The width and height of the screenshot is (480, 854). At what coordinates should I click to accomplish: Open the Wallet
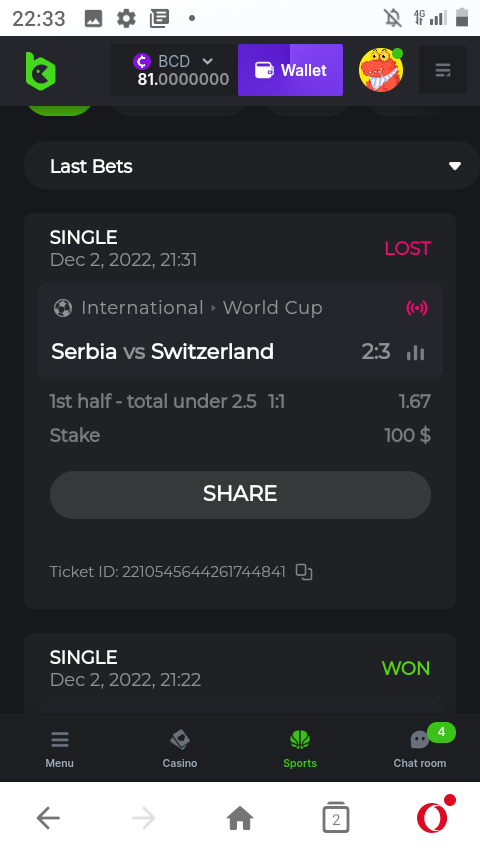(290, 70)
